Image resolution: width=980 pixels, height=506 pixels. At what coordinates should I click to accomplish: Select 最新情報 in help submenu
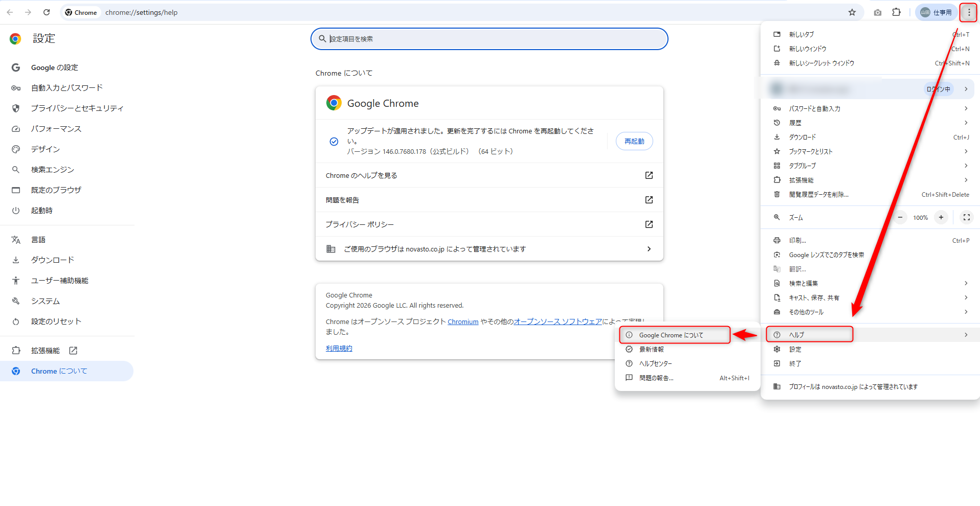point(687,349)
